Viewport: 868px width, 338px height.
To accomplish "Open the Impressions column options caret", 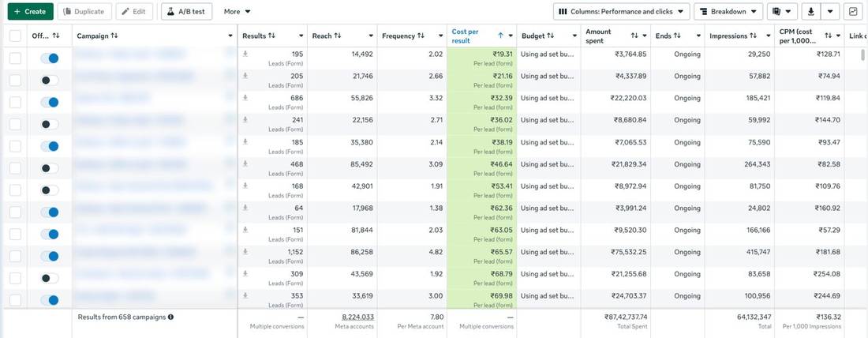I will pos(769,36).
